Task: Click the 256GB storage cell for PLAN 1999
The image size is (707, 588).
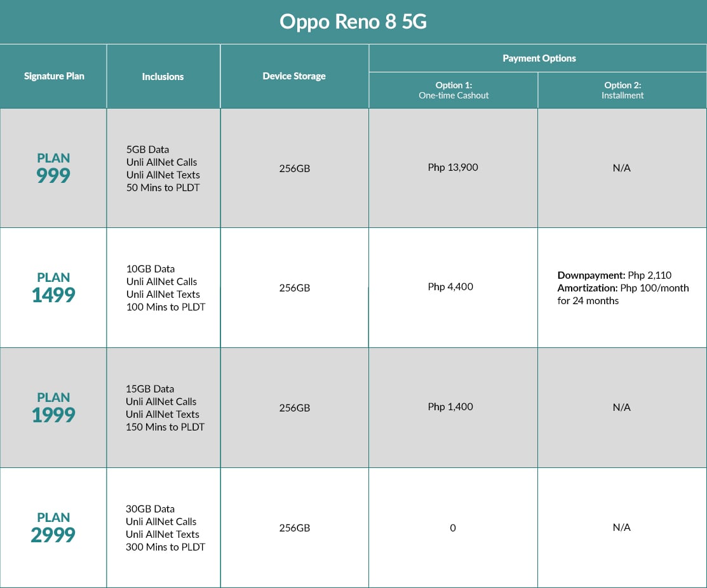Action: pyautogui.click(x=294, y=407)
